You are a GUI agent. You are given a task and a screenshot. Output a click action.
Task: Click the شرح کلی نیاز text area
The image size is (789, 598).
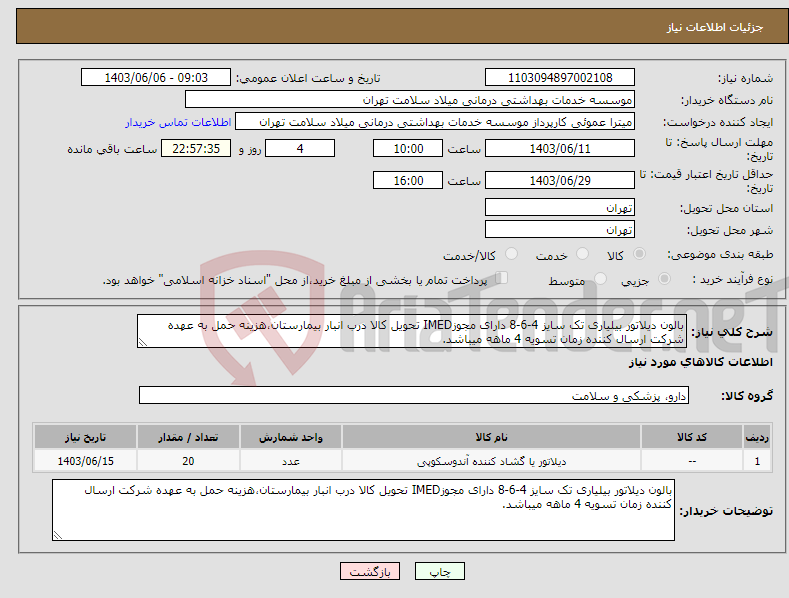(x=412, y=331)
